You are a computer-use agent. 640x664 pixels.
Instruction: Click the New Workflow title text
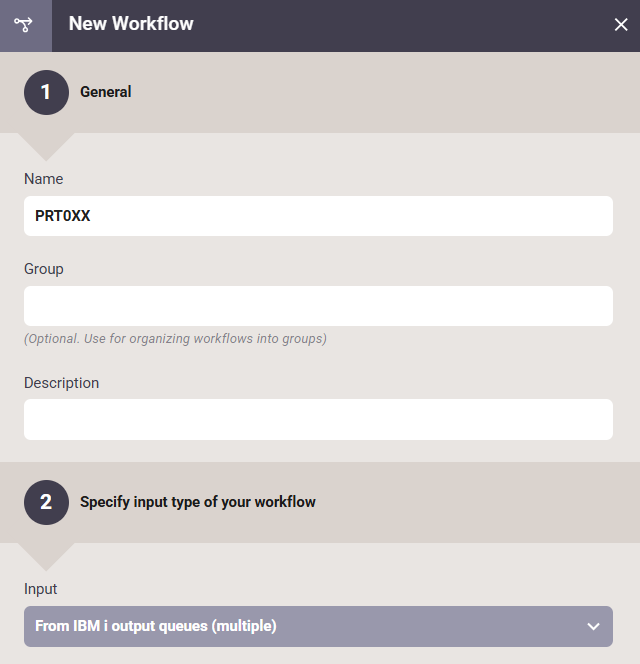coord(131,24)
